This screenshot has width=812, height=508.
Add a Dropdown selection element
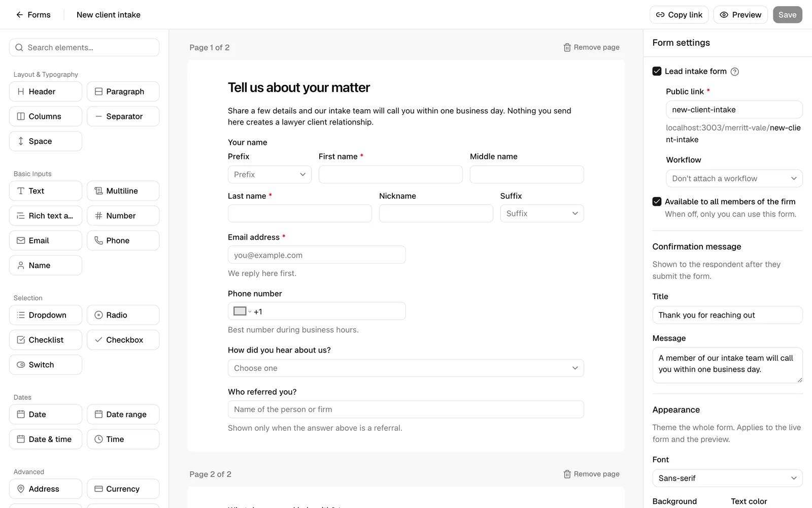point(46,315)
